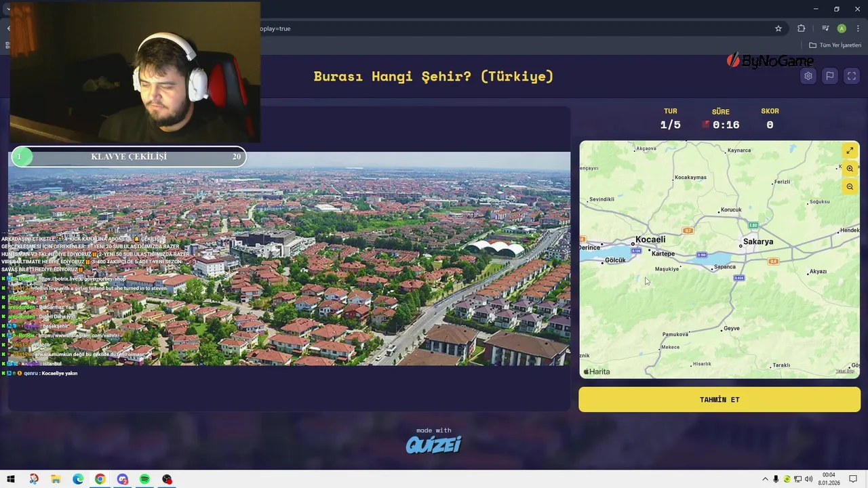Screen dimensions: 868x488
Task: Click chat message 'başakşehir'
Action: pyautogui.click(x=57, y=326)
